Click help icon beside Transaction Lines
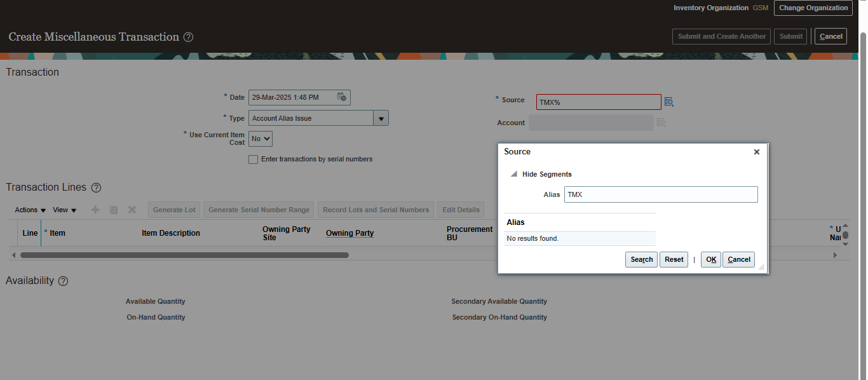Image resolution: width=868 pixels, height=380 pixels. click(96, 187)
